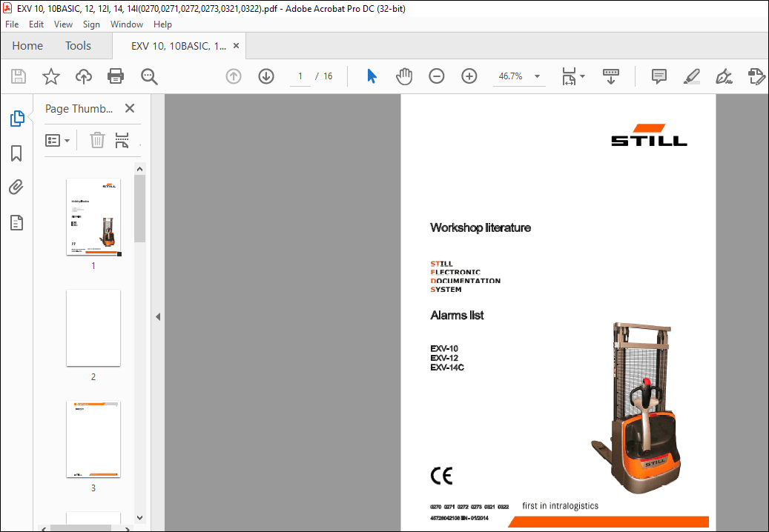Select the Highlight text tool
Screen dimensions: 769x532
click(691, 76)
